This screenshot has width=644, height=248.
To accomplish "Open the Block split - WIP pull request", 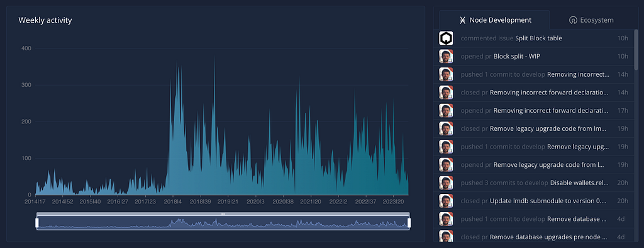I will (x=517, y=57).
